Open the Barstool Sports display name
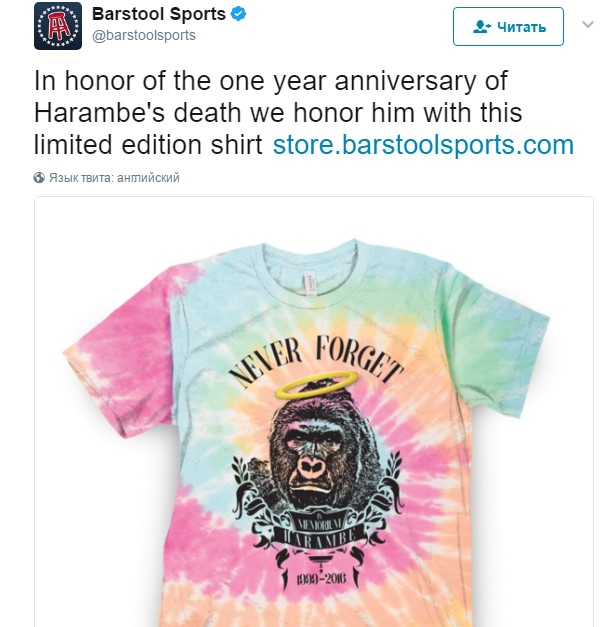The height and width of the screenshot is (627, 616). (x=159, y=14)
